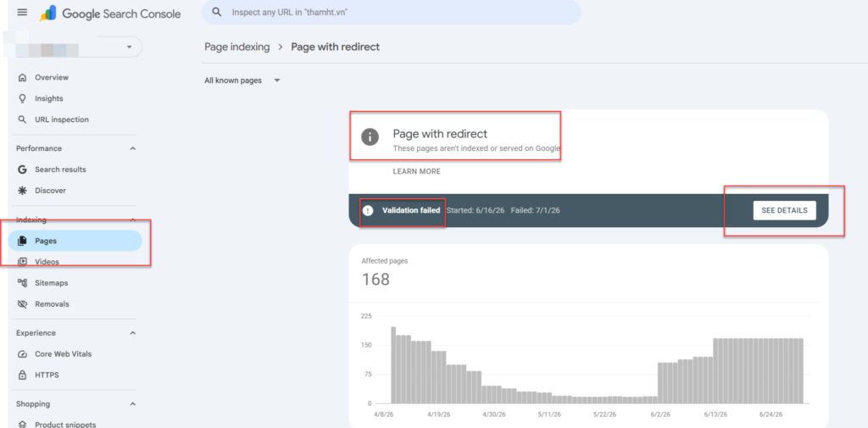This screenshot has width=868, height=428.
Task: Open the Insights section
Action: pos(48,98)
